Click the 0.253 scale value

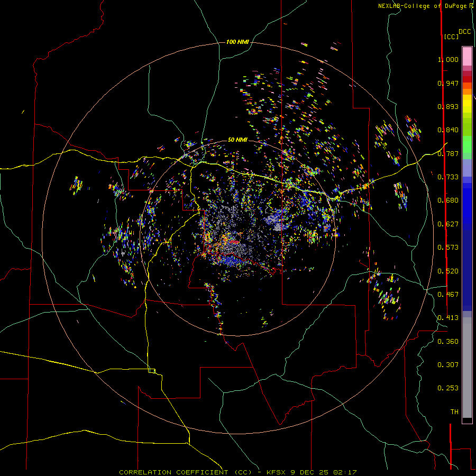pyautogui.click(x=448, y=388)
